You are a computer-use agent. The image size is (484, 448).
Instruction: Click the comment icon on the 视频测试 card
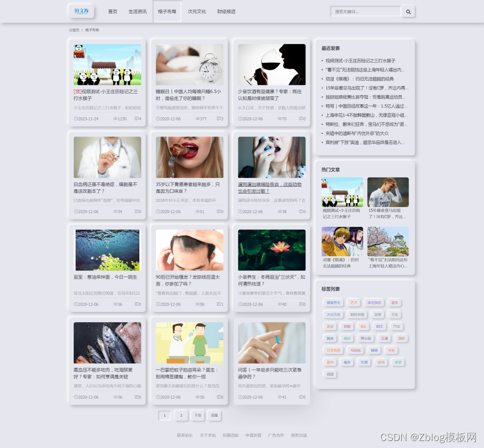pyautogui.click(x=137, y=118)
